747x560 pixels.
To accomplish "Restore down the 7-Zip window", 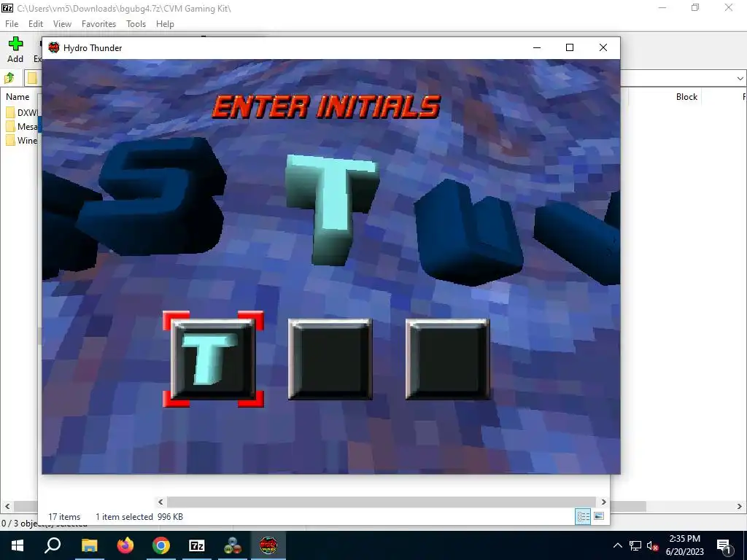I will click(x=695, y=7).
